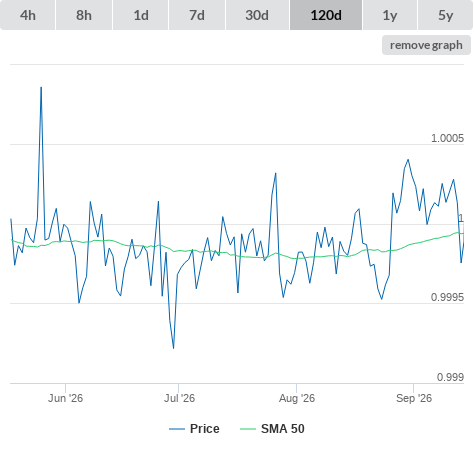Screen dimensions: 474x455
Task: Switch to the 8h time range
Action: click(x=84, y=15)
